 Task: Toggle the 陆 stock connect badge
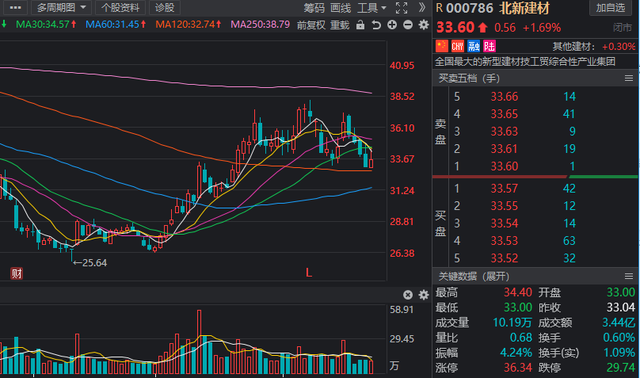pos(489,46)
